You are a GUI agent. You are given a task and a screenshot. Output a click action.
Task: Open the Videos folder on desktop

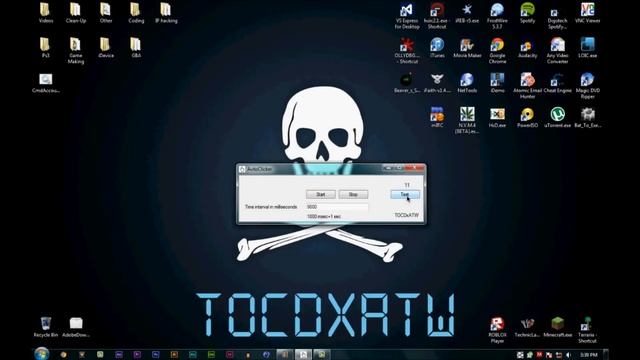pyautogui.click(x=46, y=13)
